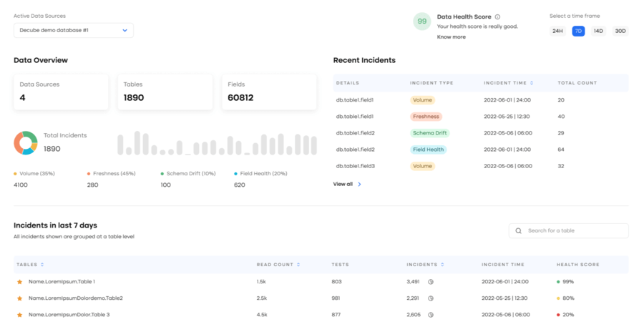Click the Total Incidents donut chart
Viewport: 644px width, 322px height.
pyautogui.click(x=26, y=143)
